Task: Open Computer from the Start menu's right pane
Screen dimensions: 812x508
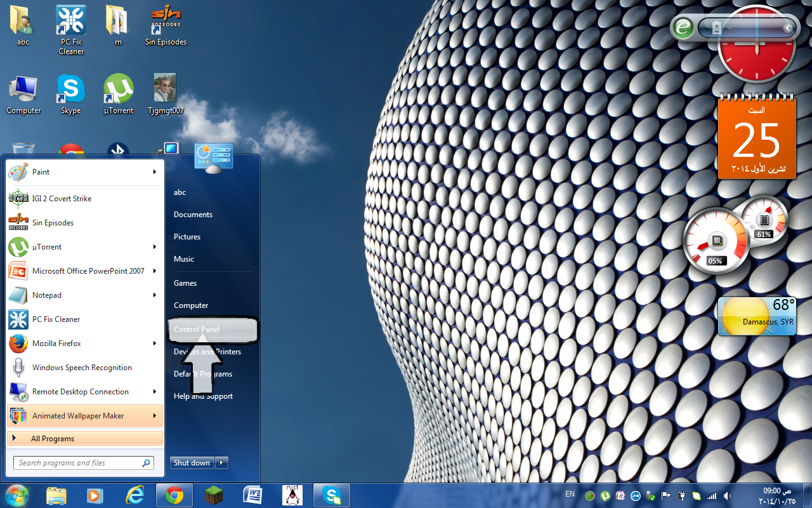Action: tap(191, 305)
